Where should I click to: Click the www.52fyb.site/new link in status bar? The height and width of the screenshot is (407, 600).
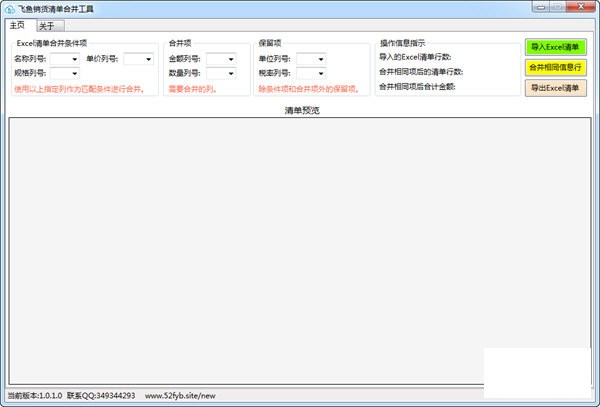[x=180, y=396]
